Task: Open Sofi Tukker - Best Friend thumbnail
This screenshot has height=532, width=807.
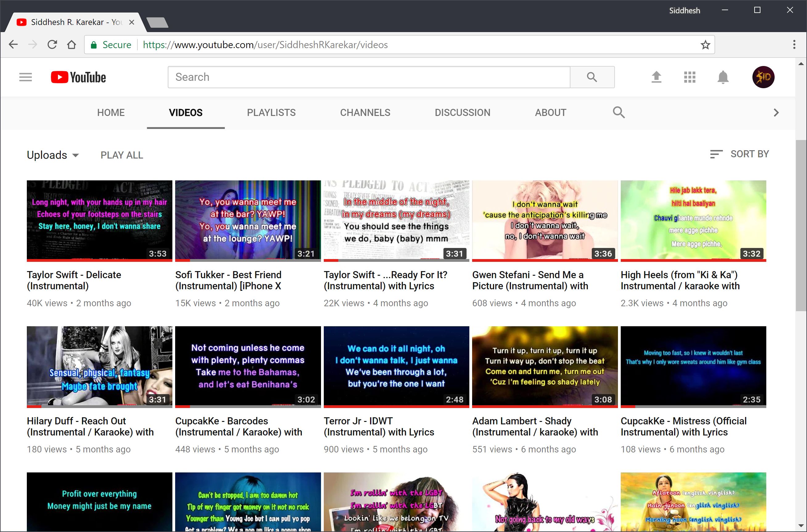Action: click(248, 221)
